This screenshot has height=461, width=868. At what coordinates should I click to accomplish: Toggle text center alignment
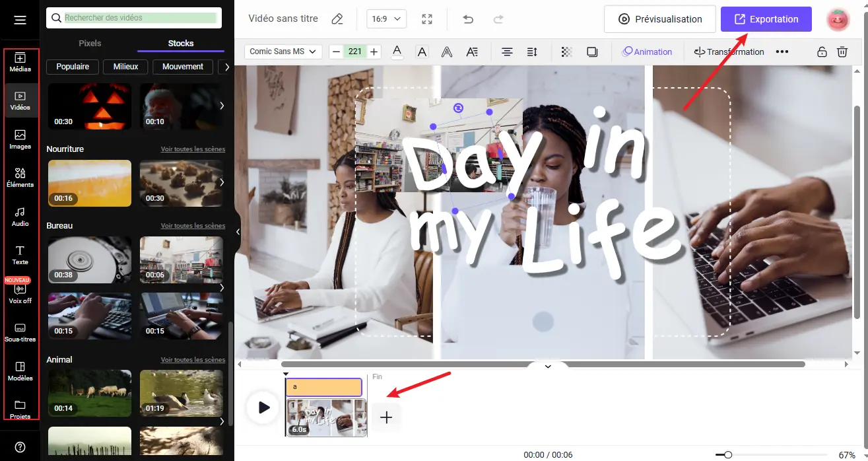(507, 52)
